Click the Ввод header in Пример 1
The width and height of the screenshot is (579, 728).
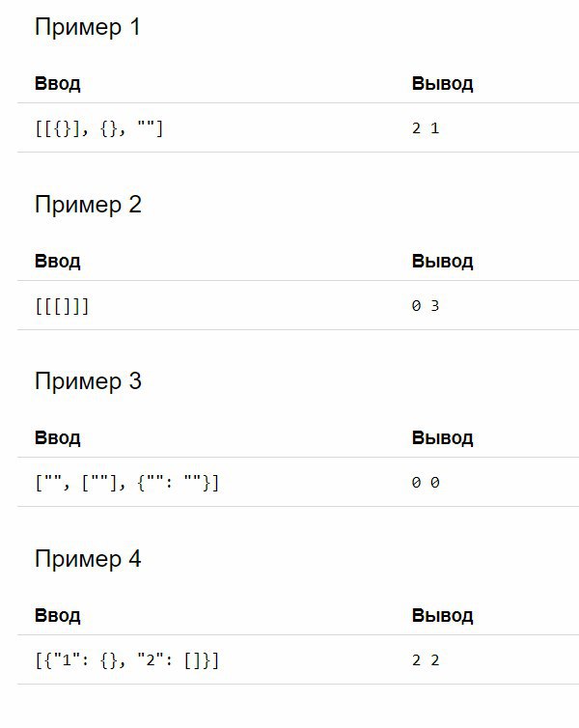[x=58, y=84]
